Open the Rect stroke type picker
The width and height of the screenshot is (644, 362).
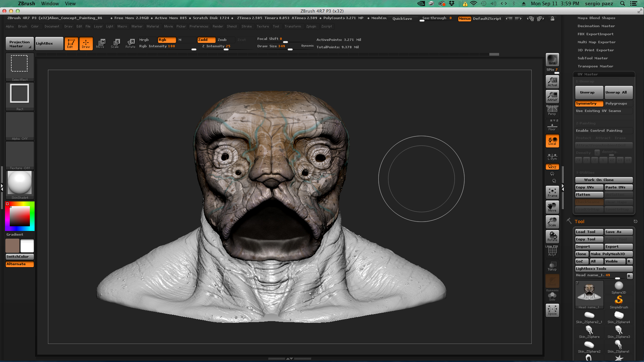pyautogui.click(x=19, y=96)
